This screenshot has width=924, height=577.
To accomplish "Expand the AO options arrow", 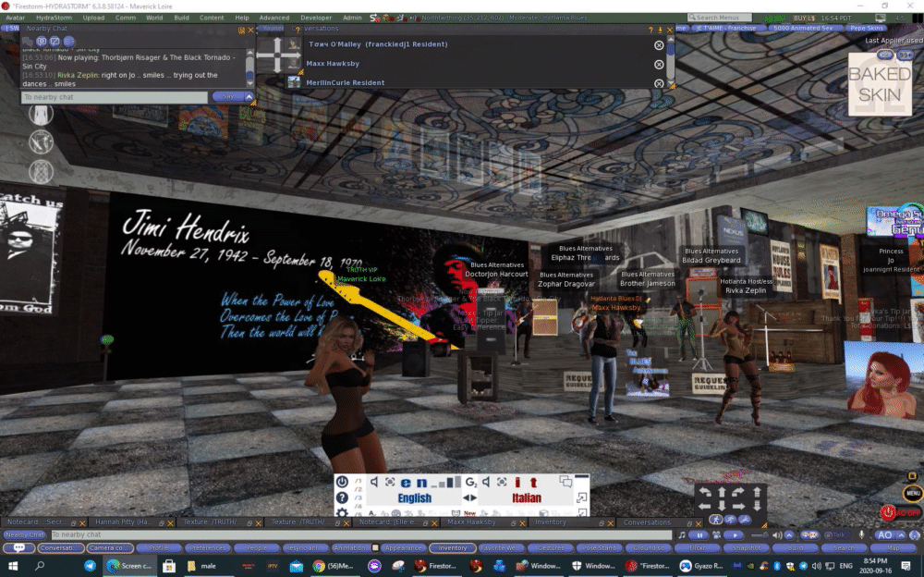I will (x=901, y=535).
